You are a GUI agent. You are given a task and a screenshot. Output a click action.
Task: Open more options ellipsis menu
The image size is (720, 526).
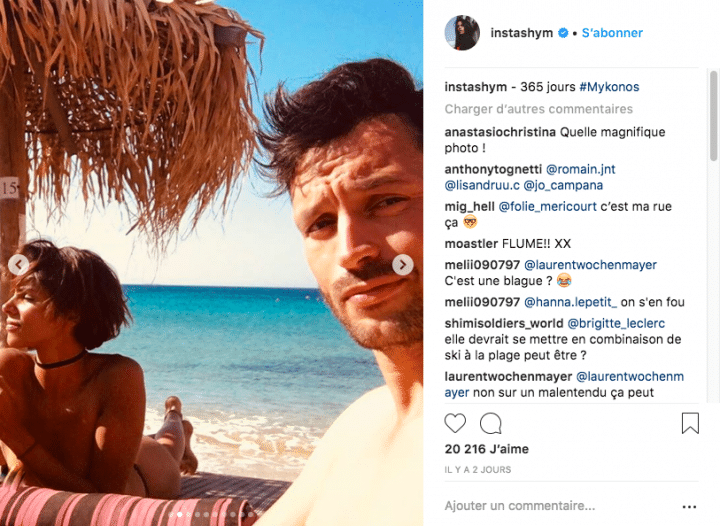coord(689,507)
